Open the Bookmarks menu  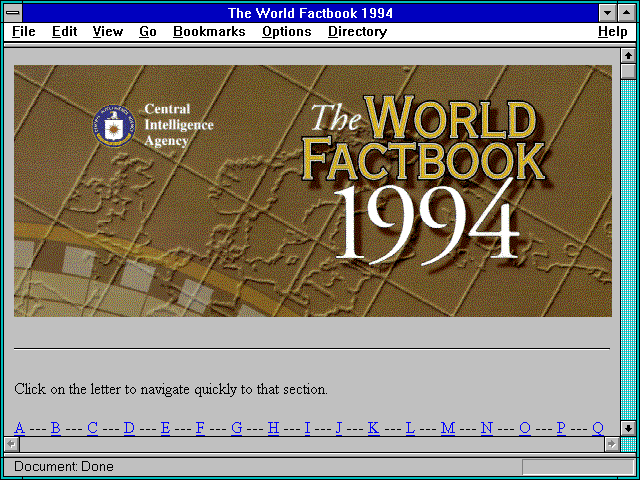coord(209,32)
